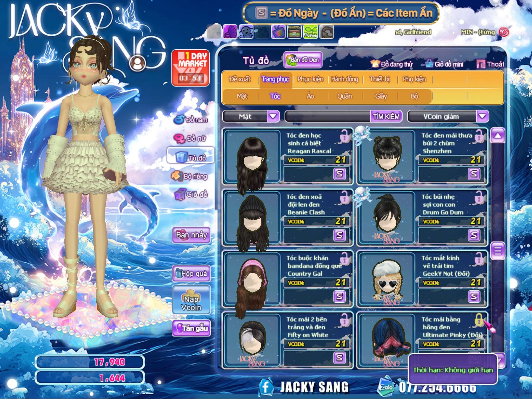This screenshot has height=399, width=532.
Task: Click the S icon on Shenzhen hair item
Action: tap(474, 174)
